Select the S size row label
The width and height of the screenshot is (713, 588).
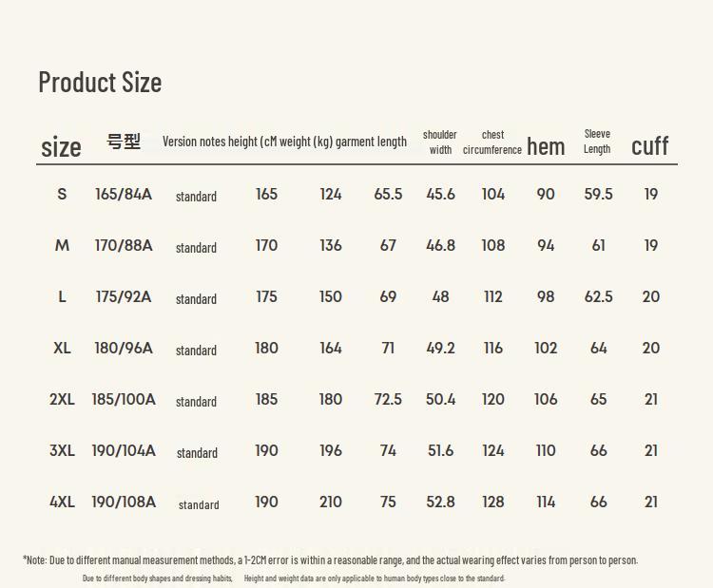pos(62,194)
